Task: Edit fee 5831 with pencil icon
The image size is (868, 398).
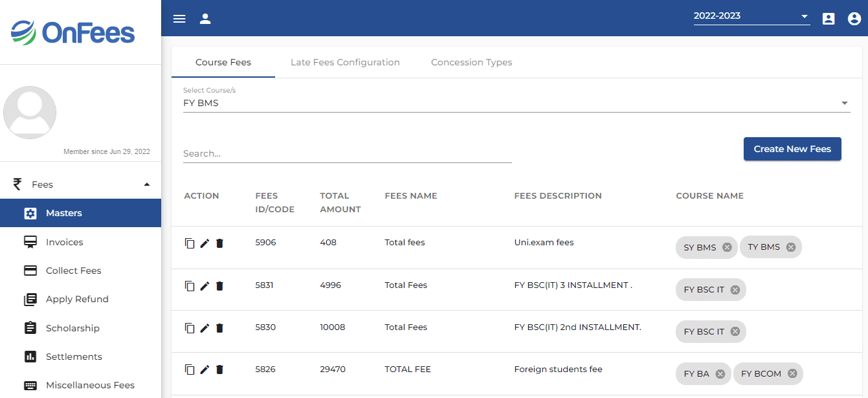Action: click(x=204, y=285)
